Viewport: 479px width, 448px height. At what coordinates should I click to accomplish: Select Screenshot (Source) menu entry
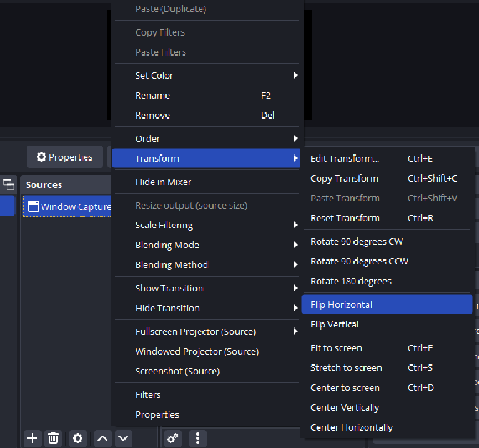click(207, 371)
